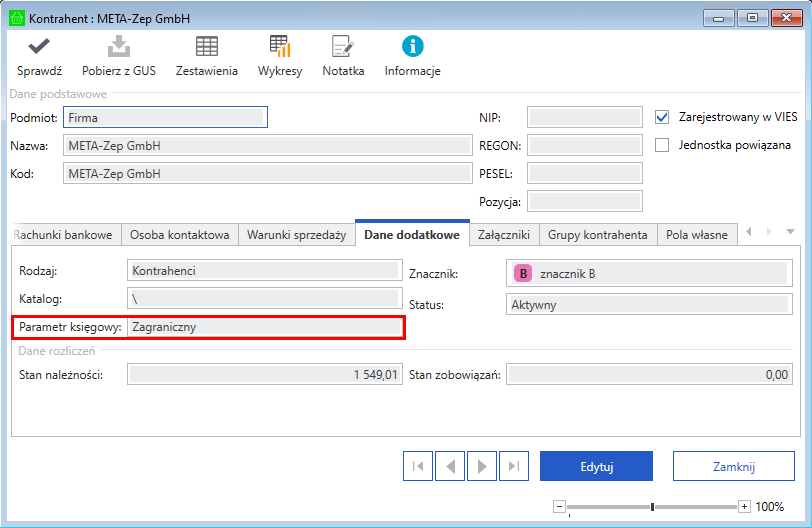Click the Zamknij button

(x=733, y=466)
